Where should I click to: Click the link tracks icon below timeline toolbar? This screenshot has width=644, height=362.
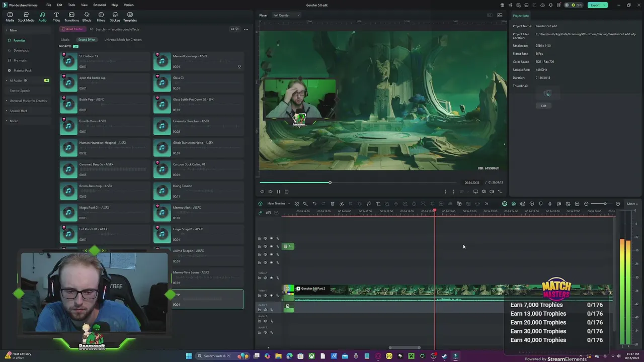260,213
